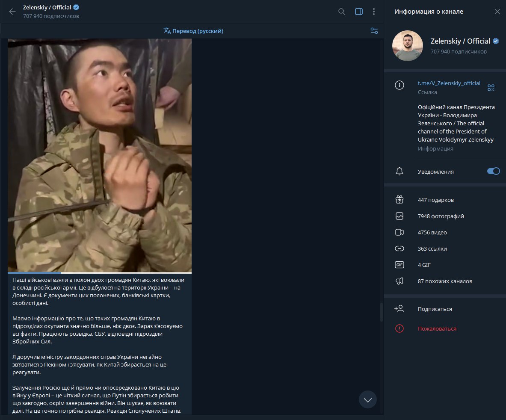Open the 363 ссылки links section

point(432,248)
